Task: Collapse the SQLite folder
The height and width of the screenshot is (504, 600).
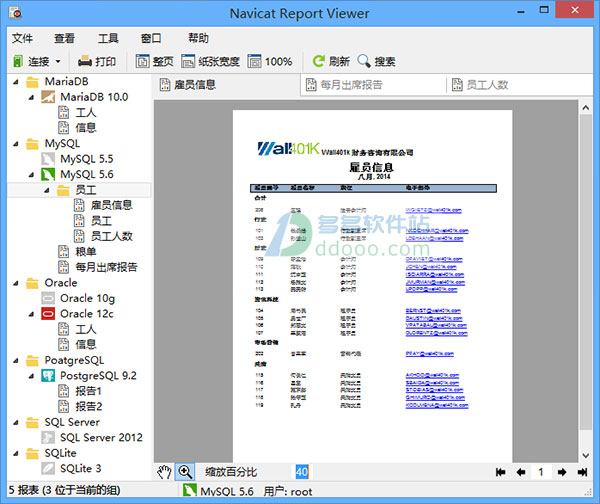Action: click(16, 453)
